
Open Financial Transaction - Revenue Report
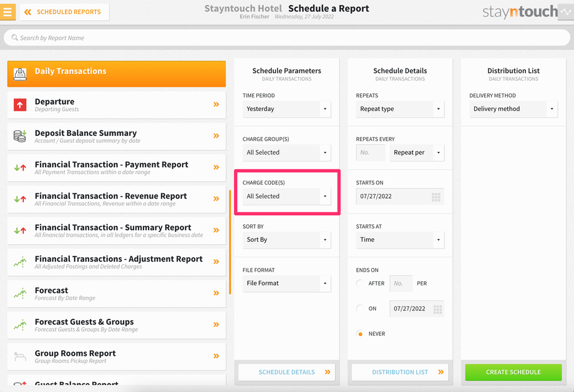click(x=117, y=199)
